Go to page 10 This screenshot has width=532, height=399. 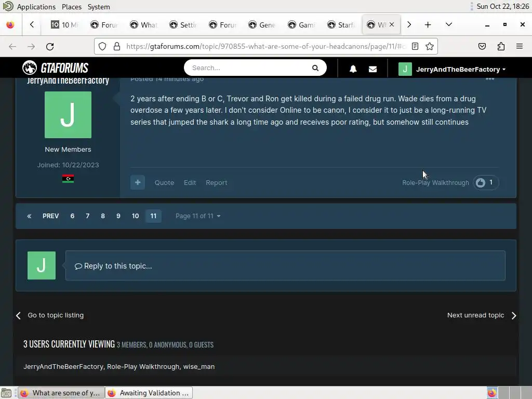135,216
